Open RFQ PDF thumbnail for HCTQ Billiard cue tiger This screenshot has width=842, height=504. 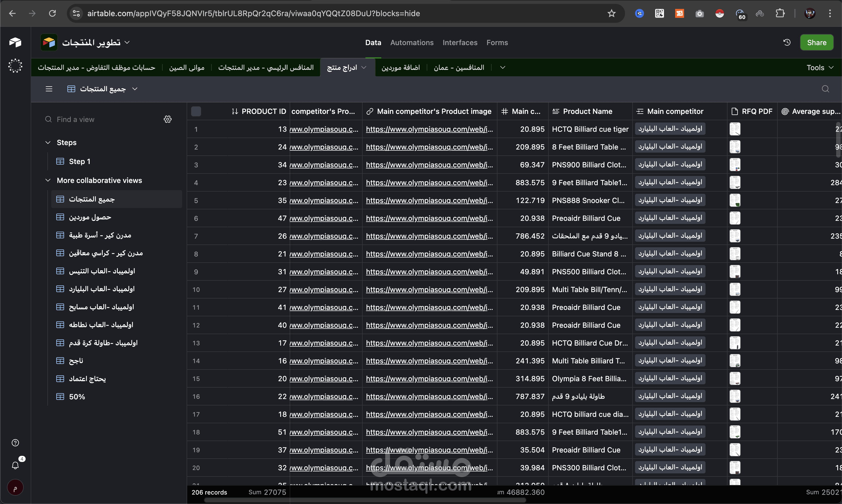click(735, 129)
